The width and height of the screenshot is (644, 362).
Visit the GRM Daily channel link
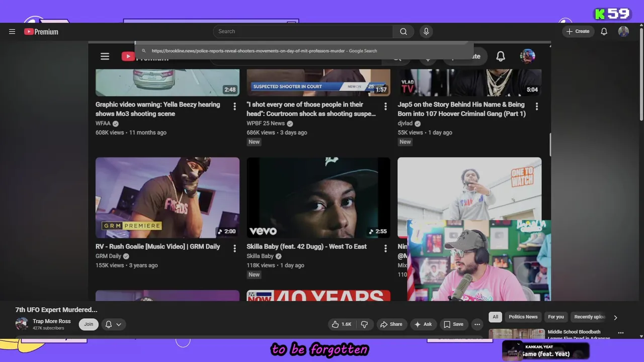[108, 256]
